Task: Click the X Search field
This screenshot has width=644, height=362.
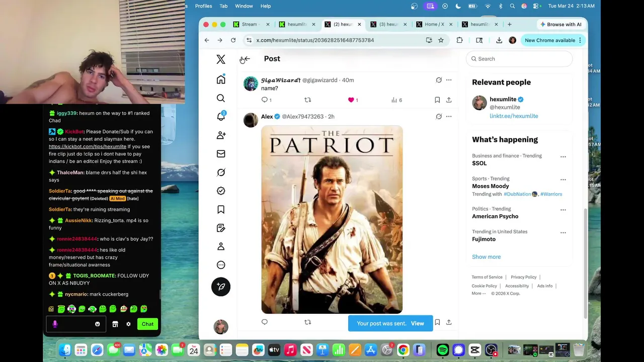Action: (519, 59)
